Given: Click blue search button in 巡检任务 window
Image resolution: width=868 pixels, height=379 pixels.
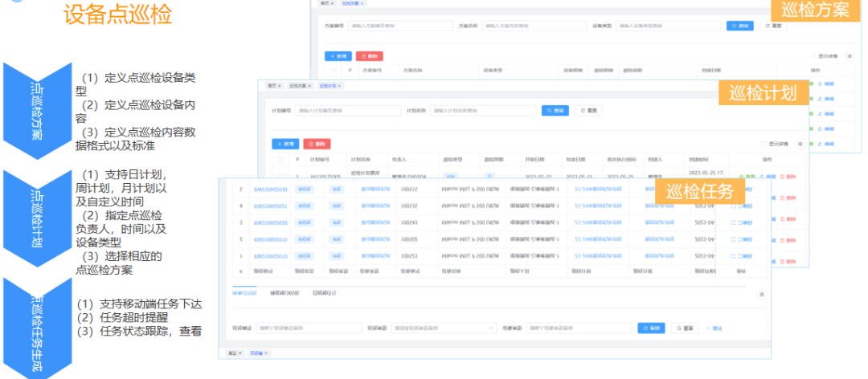Looking at the screenshot, I should (x=652, y=328).
